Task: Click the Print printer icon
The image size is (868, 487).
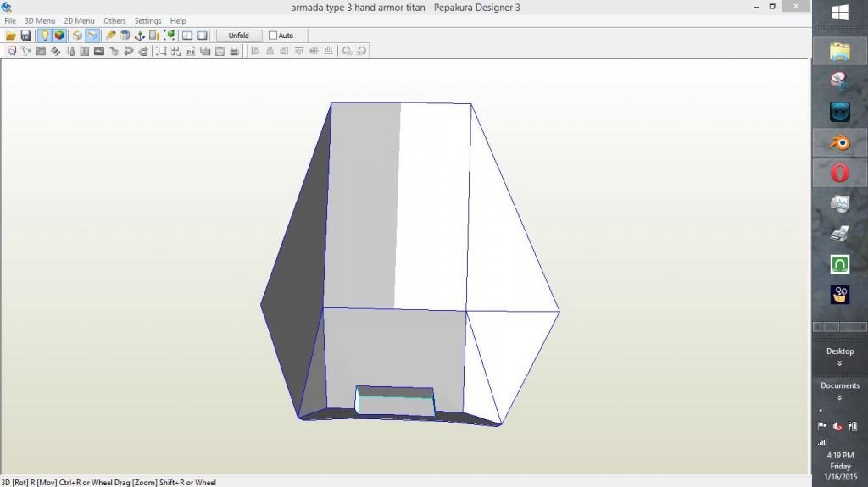Action: pos(234,51)
